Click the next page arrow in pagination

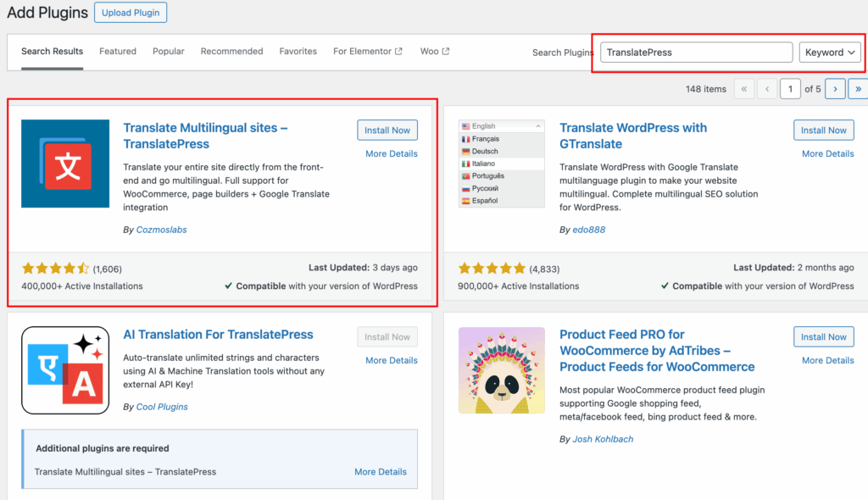[x=835, y=88]
